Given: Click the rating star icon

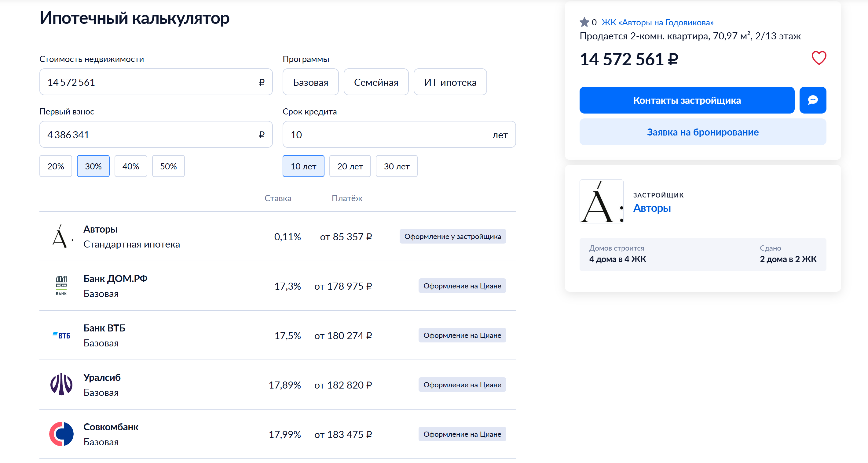Looking at the screenshot, I should coord(584,22).
